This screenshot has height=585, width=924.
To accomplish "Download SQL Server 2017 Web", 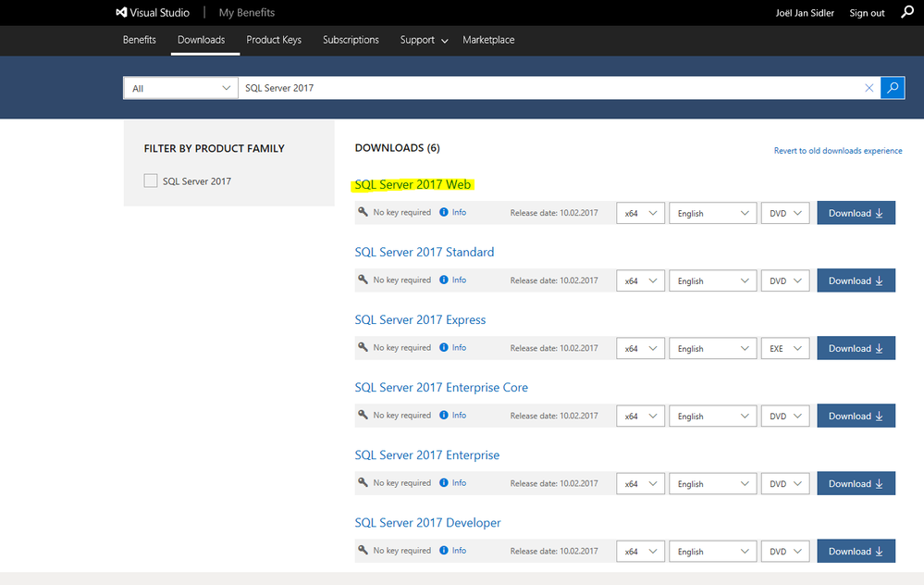I will click(x=856, y=213).
